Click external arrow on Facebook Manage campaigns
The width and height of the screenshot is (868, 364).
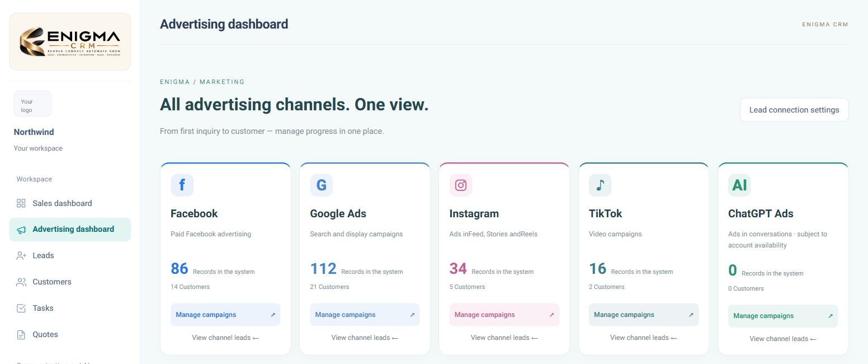273,315
